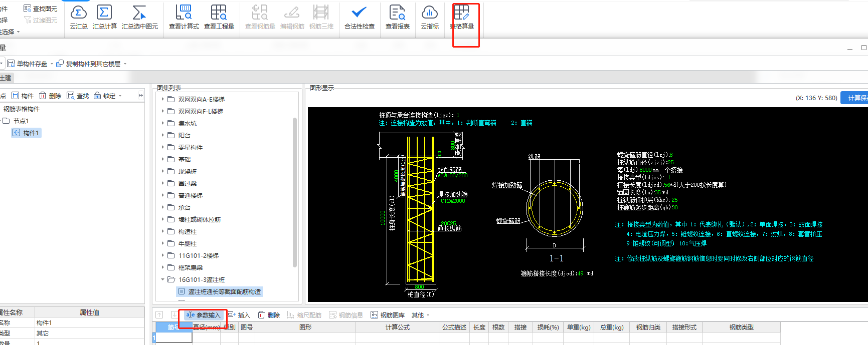Select 承台 in atlas list
Image resolution: width=868 pixels, height=345 pixels.
185,207
